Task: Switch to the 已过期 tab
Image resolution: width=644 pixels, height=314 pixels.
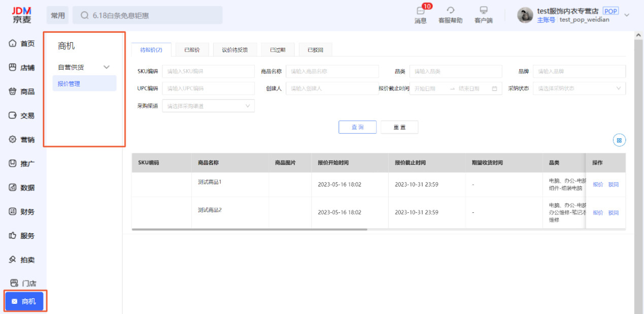Action: point(277,49)
